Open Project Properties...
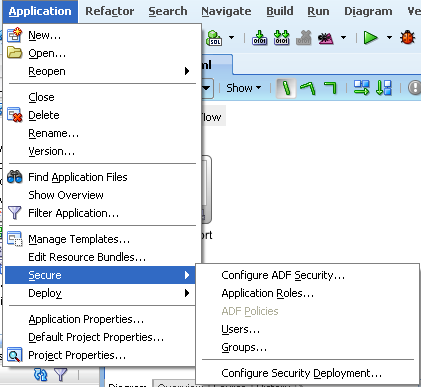This screenshot has height=387, width=421. point(100,355)
